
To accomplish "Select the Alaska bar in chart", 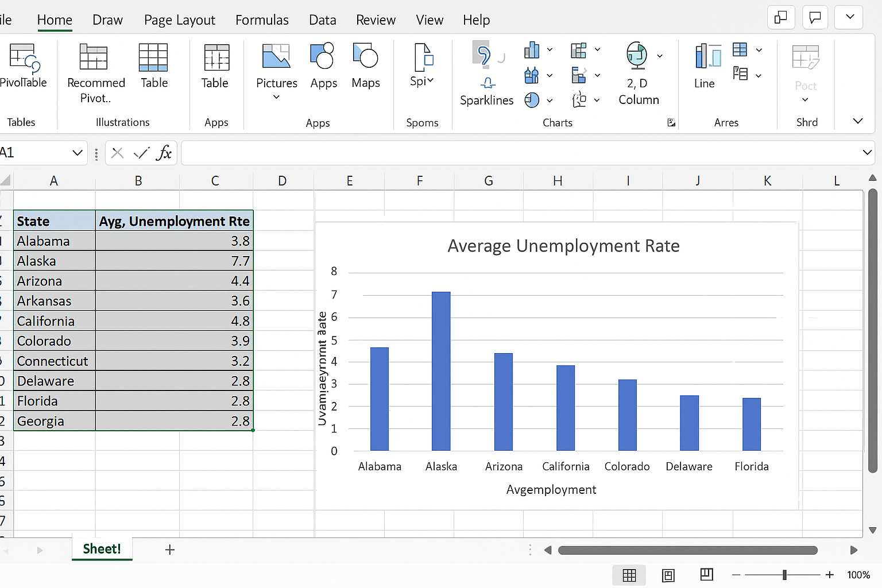I will point(441,371).
